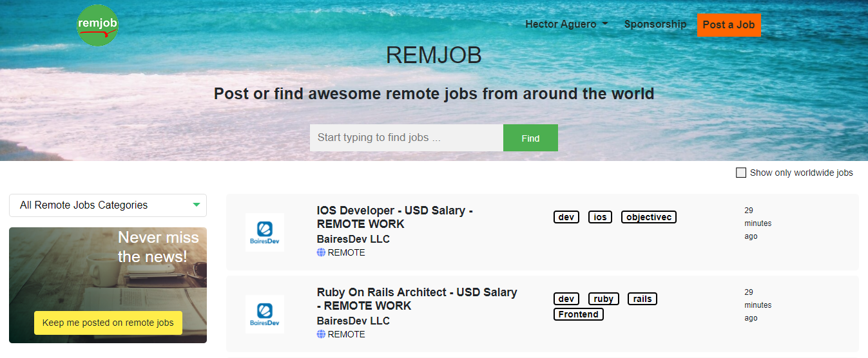Click the remjob green logo

tap(97, 25)
